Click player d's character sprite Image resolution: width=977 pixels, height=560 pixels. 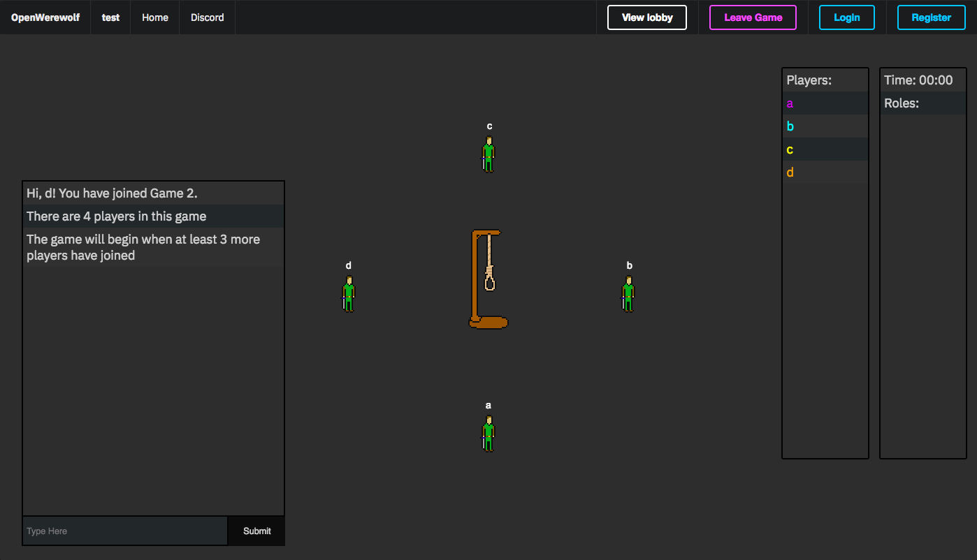tap(349, 294)
